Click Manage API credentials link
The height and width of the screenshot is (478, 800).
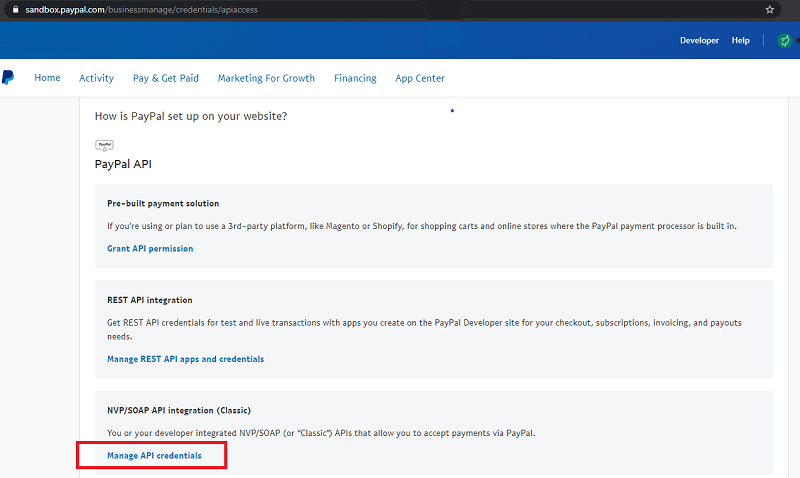click(x=154, y=456)
